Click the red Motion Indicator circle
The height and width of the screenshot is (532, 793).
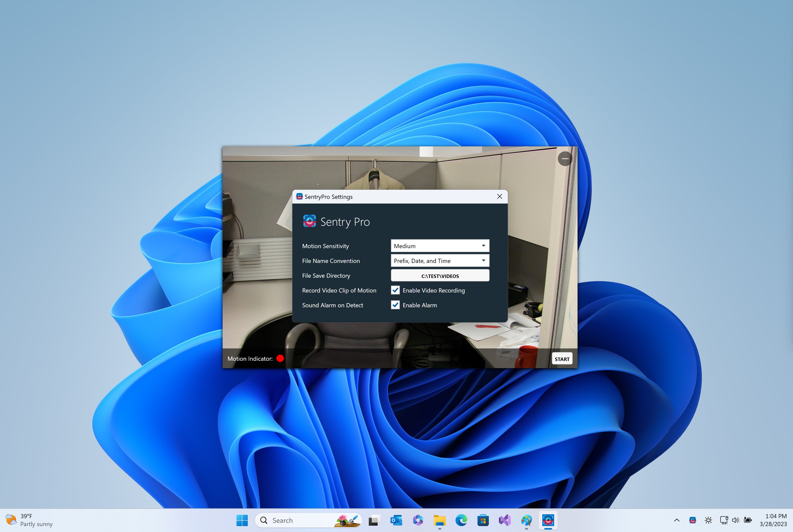coord(280,358)
